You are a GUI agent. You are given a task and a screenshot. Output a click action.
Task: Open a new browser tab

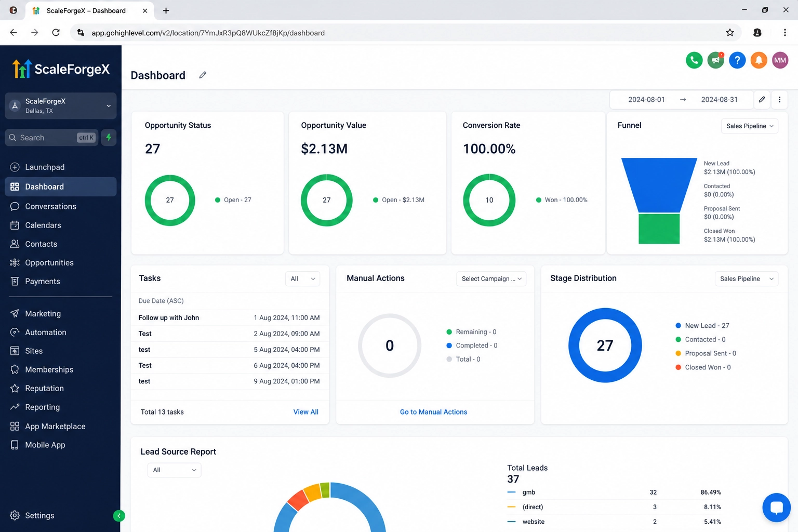coord(166,10)
